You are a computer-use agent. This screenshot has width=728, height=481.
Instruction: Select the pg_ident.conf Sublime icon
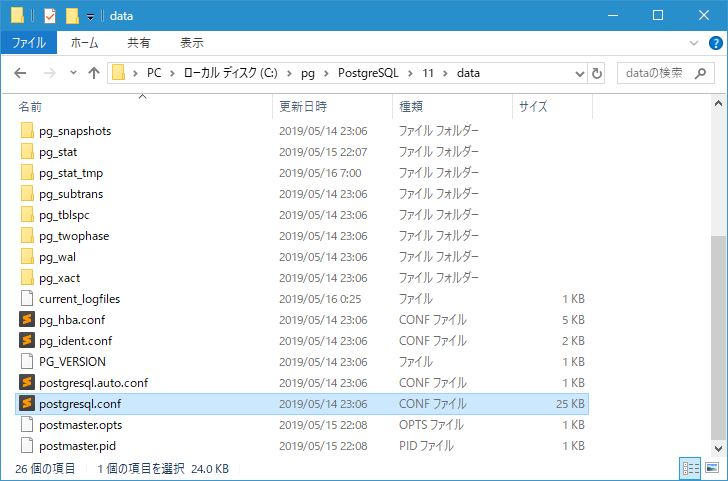[27, 340]
